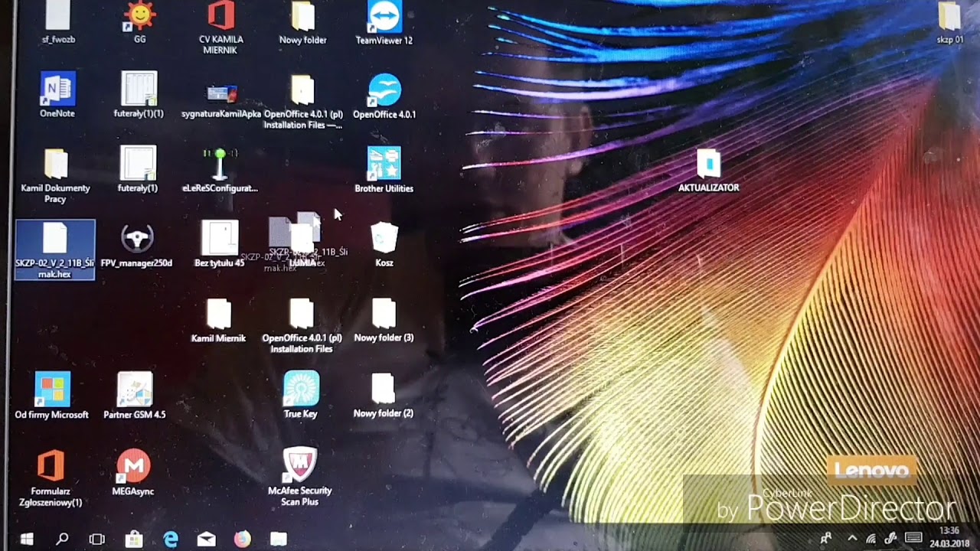Launch the AKTUALIZATOR desktop icon
The width and height of the screenshot is (980, 551).
pos(708,171)
